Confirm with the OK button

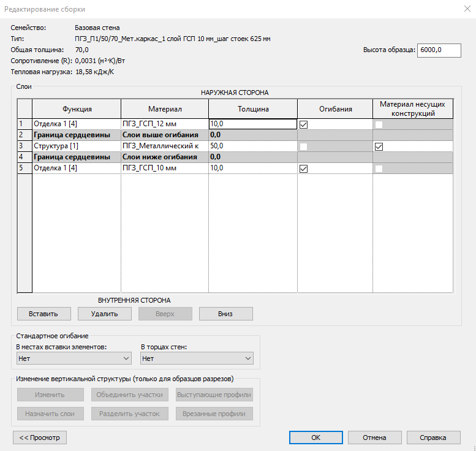coord(315,438)
